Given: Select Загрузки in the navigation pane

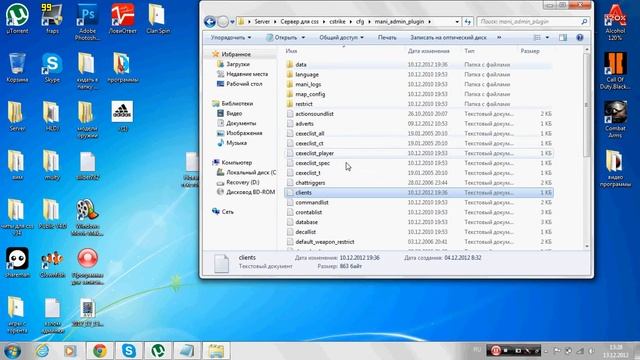Looking at the screenshot, I should click(x=238, y=64).
